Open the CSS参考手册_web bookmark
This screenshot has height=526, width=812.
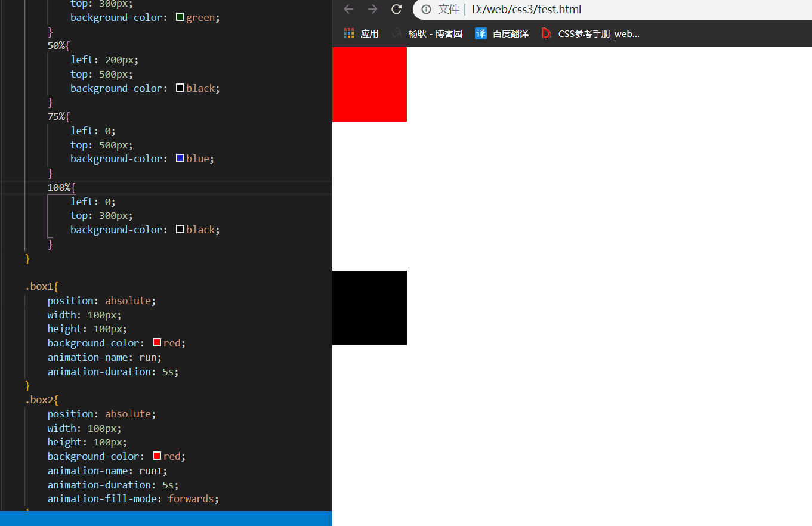coord(590,34)
